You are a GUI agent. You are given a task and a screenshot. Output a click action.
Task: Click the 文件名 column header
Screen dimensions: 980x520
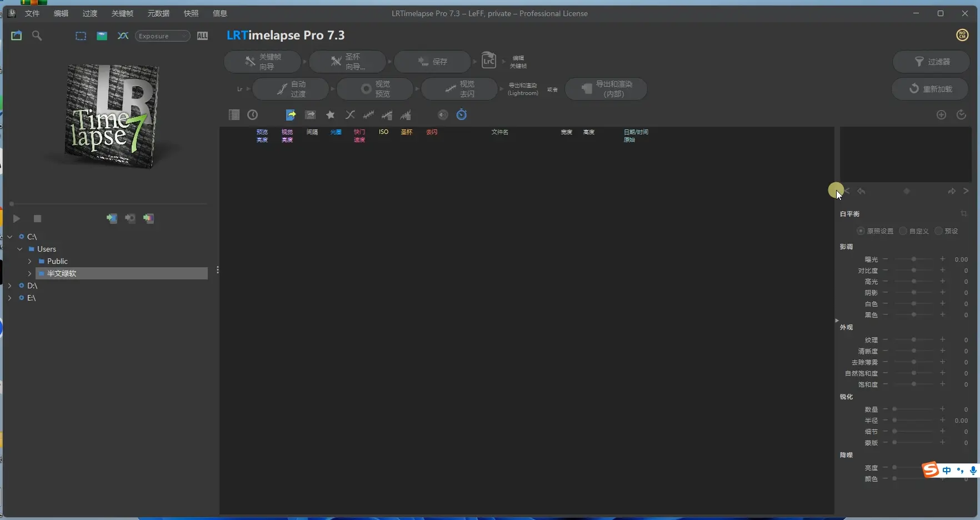[500, 132]
